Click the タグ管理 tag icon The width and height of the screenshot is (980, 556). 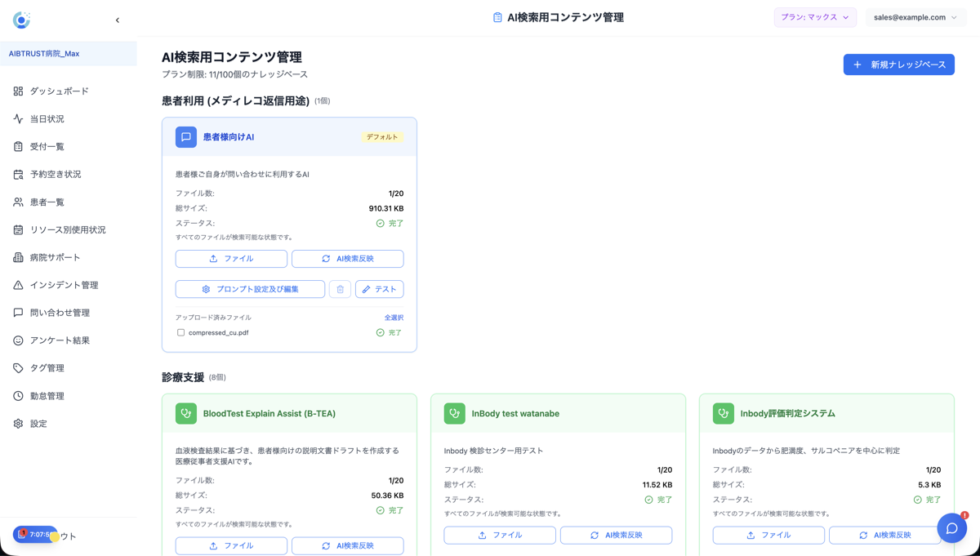click(x=19, y=367)
